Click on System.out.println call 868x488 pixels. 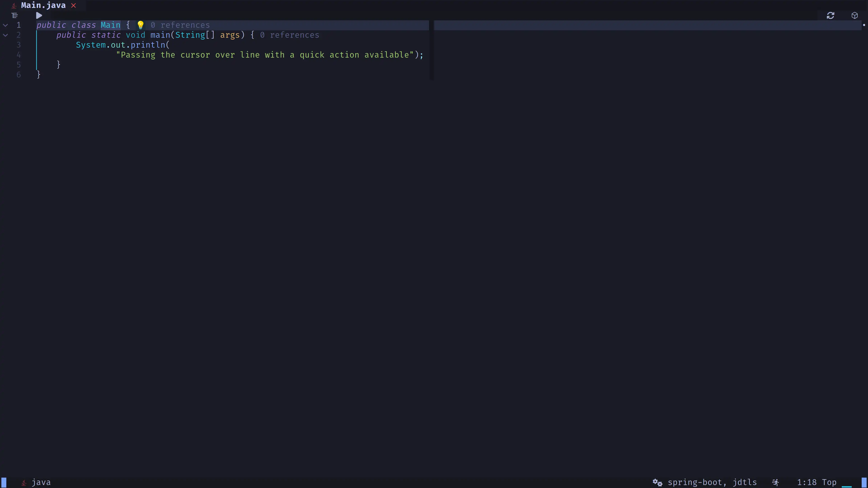[x=123, y=45]
